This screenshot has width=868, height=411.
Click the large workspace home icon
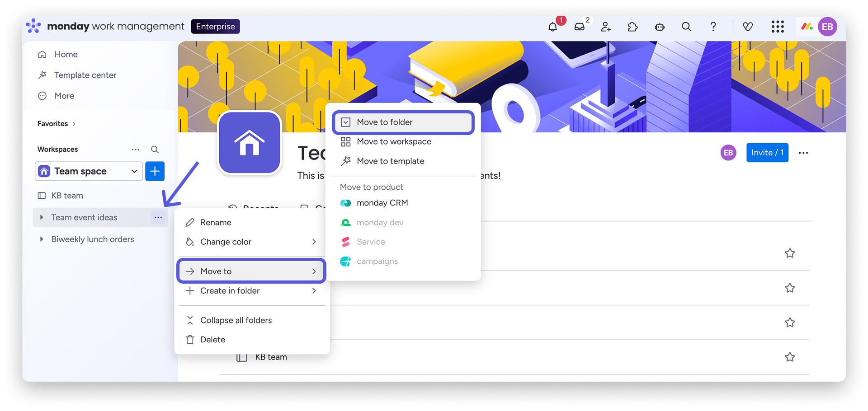click(250, 143)
